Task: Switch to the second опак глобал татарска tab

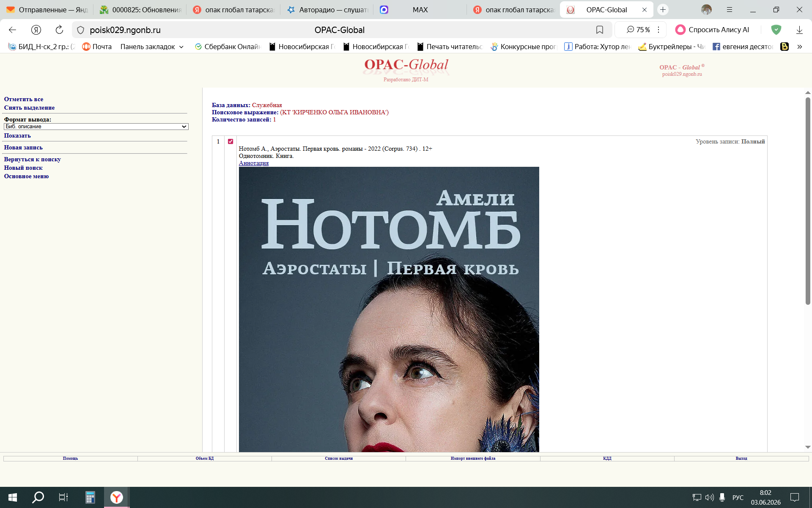Action: coord(513,10)
